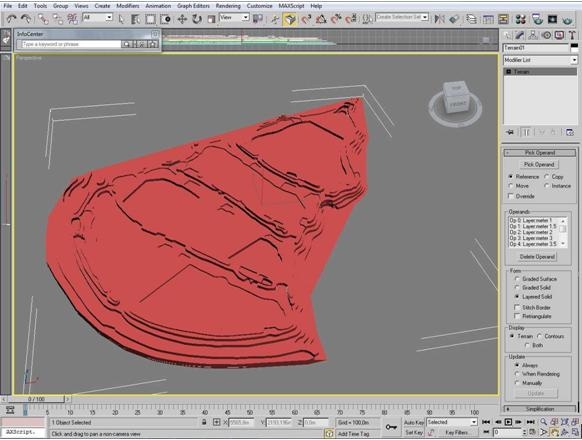Open the Rendering menu
Viewport: 582px width, 440px height.
coord(228,6)
